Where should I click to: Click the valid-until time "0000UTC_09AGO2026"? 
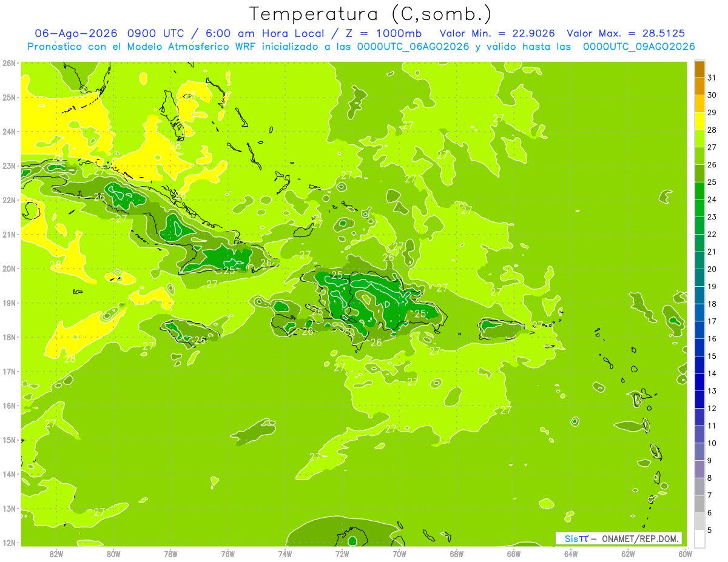coord(639,47)
